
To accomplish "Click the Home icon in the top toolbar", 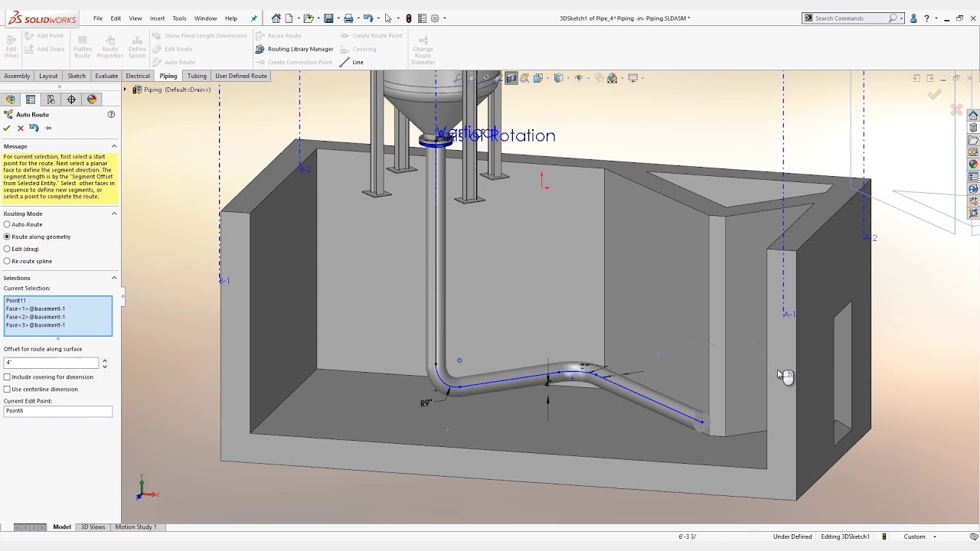I will [276, 18].
